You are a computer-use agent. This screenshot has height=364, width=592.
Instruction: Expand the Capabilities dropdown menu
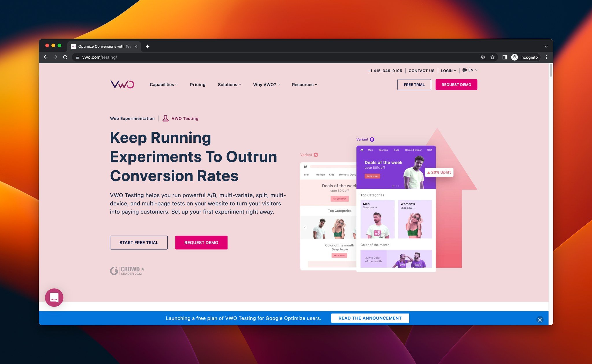pos(164,84)
